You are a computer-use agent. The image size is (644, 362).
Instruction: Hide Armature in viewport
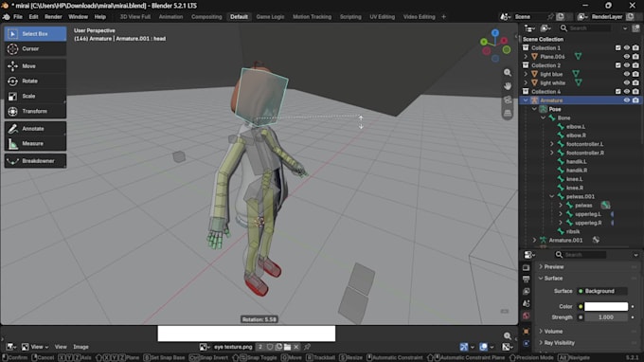627,100
